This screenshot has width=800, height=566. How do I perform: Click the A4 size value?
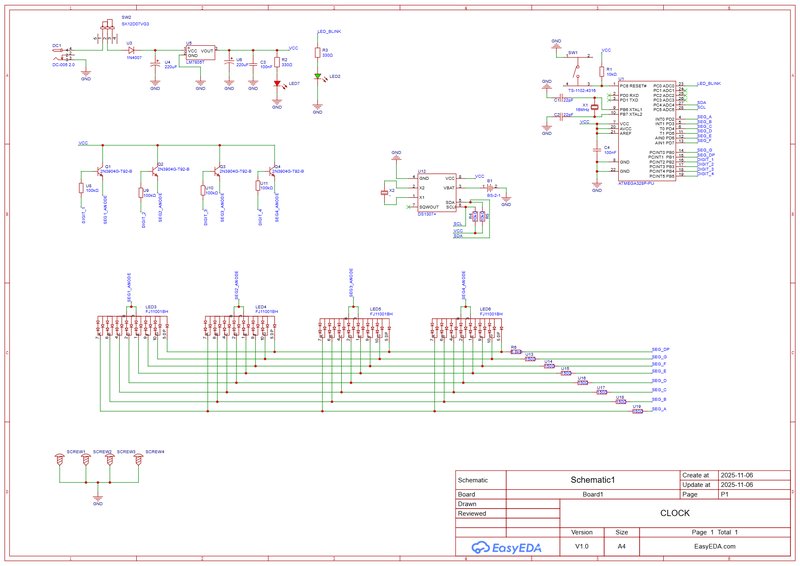pos(621,546)
